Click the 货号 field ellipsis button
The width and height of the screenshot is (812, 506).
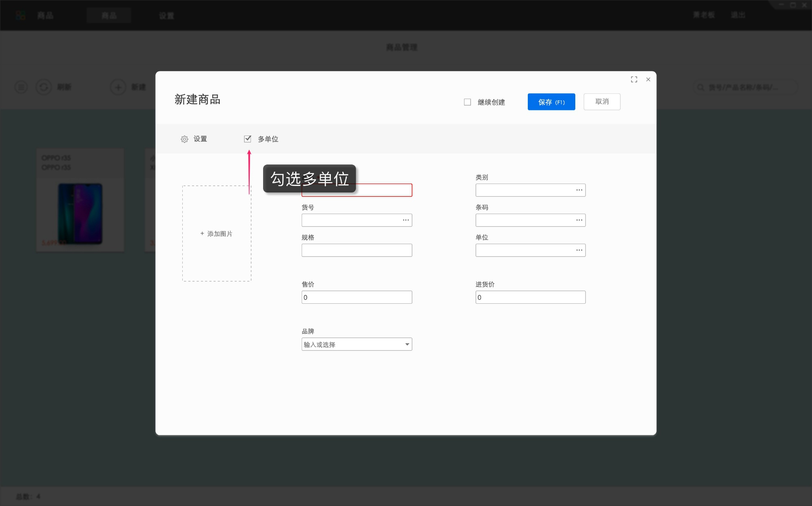(x=406, y=220)
